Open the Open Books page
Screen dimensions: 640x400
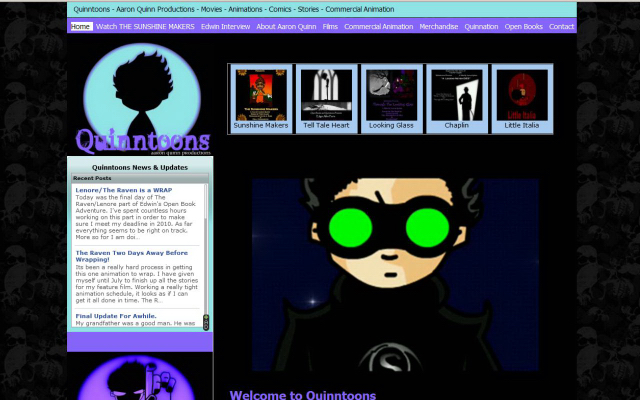click(x=523, y=27)
